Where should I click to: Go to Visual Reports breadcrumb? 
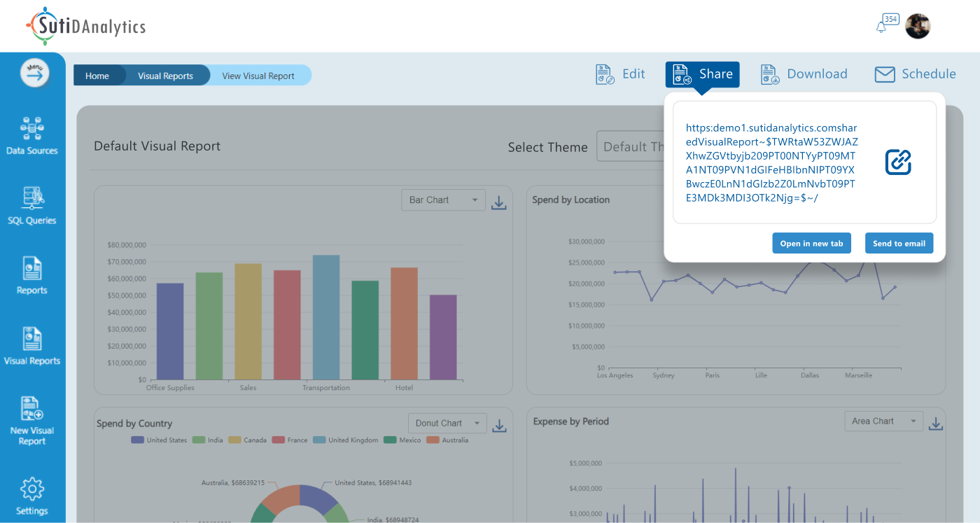point(165,76)
